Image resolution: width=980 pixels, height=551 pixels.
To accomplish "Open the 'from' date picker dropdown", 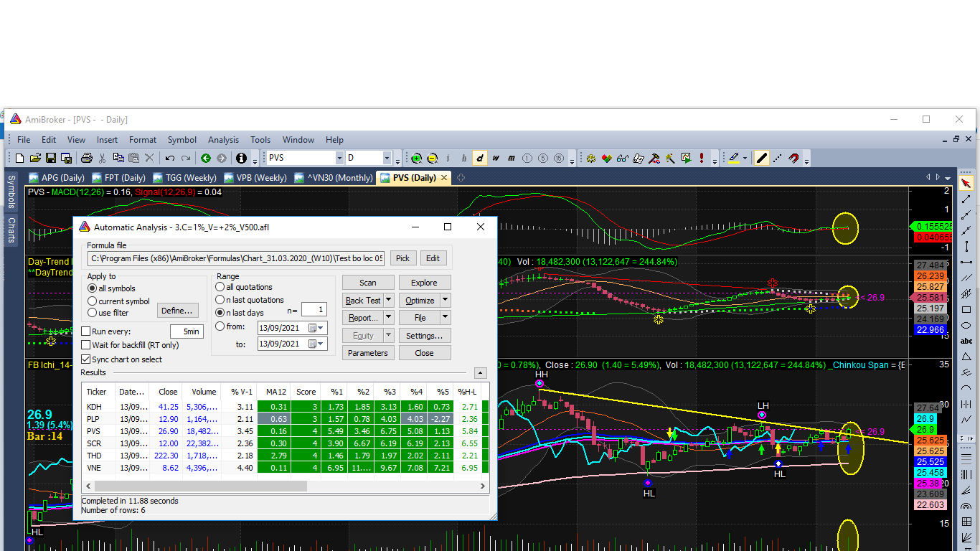I will [320, 328].
